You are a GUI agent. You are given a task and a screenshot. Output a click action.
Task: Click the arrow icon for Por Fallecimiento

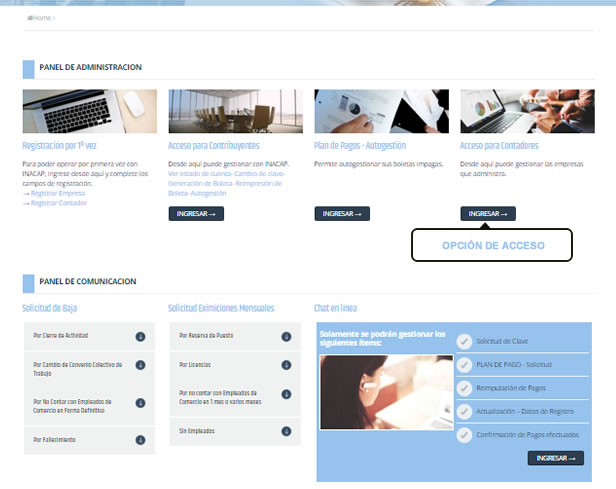141,439
